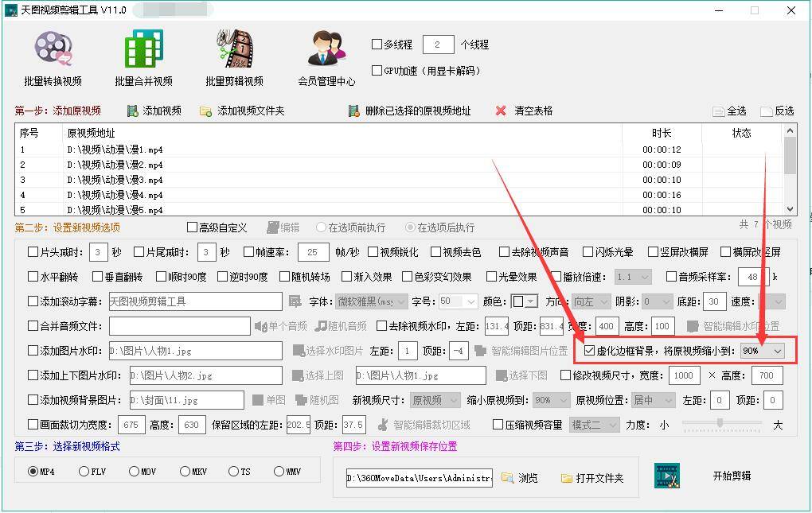The image size is (812, 513).
Task: Open the 新视频尺寸 dropdown
Action: (x=435, y=400)
